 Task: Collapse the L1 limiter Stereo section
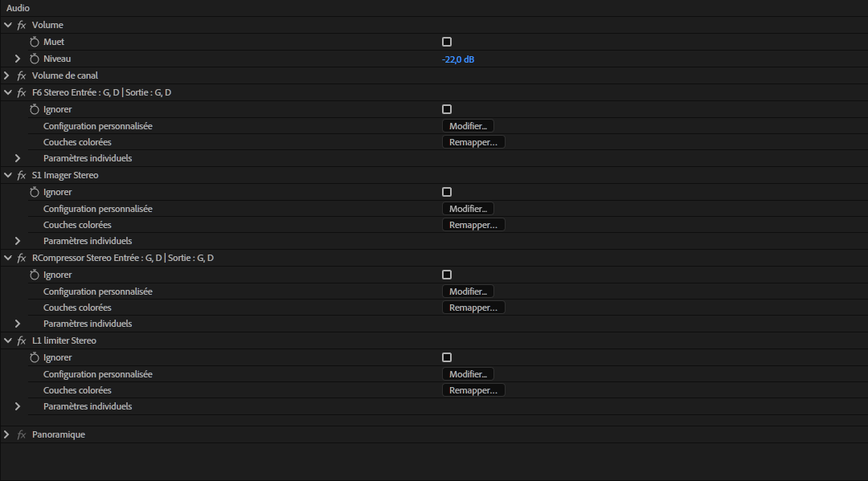[x=8, y=340]
